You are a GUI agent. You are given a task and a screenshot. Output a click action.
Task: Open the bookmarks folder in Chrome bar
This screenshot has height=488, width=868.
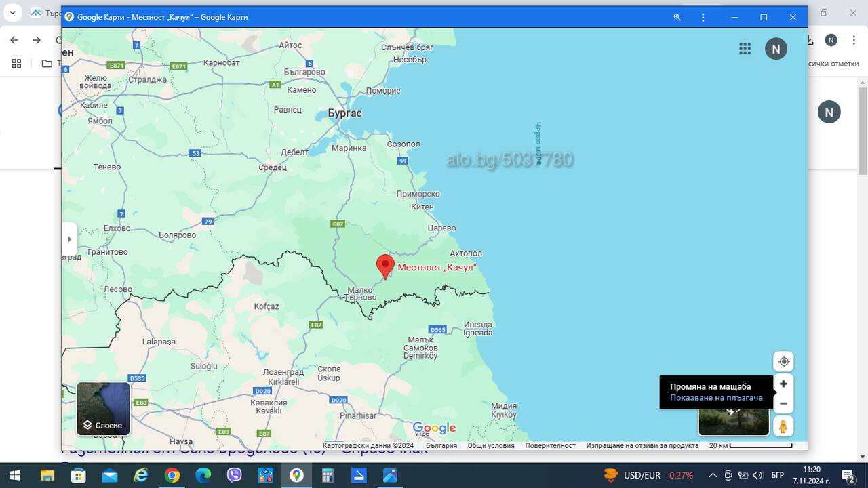pyautogui.click(x=47, y=64)
